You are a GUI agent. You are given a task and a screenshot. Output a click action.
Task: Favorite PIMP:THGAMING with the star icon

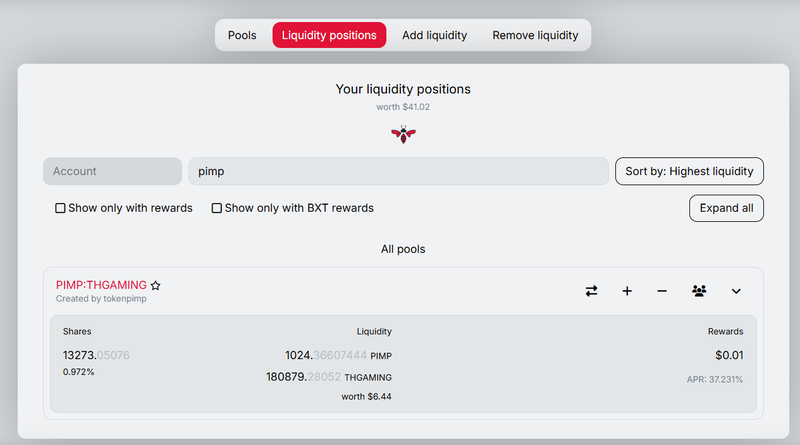pos(156,285)
